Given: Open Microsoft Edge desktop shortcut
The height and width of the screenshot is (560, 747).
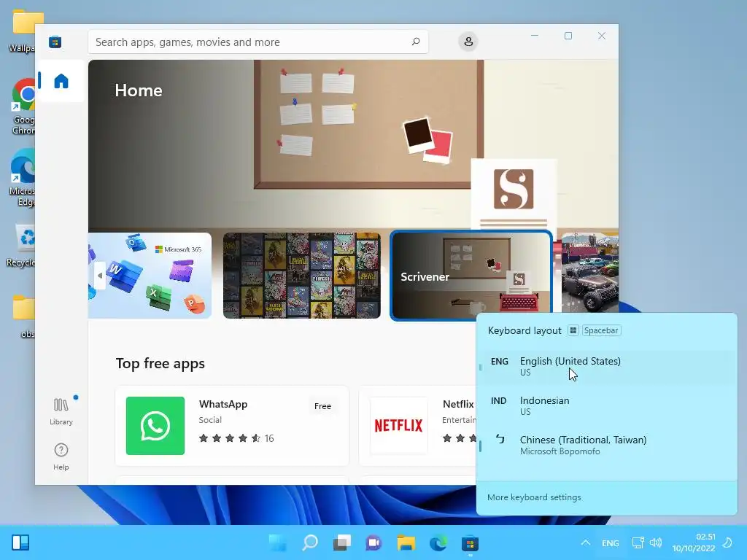Looking at the screenshot, I should pos(23,178).
